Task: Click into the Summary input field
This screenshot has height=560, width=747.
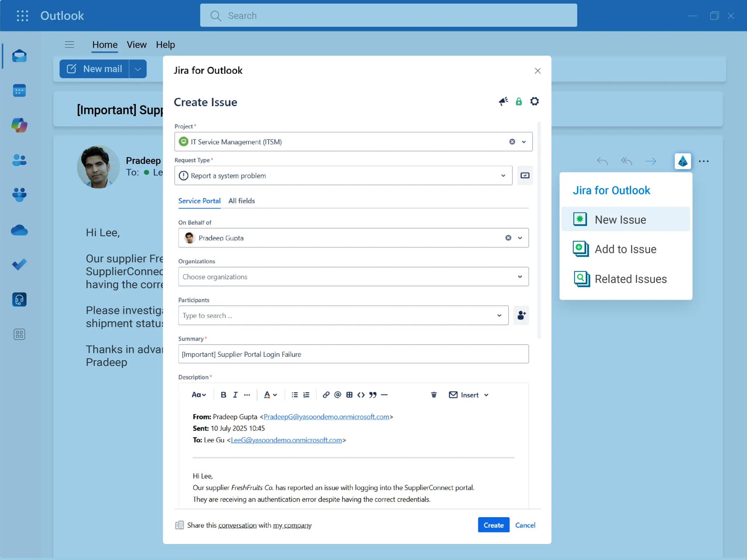Action: click(x=353, y=354)
